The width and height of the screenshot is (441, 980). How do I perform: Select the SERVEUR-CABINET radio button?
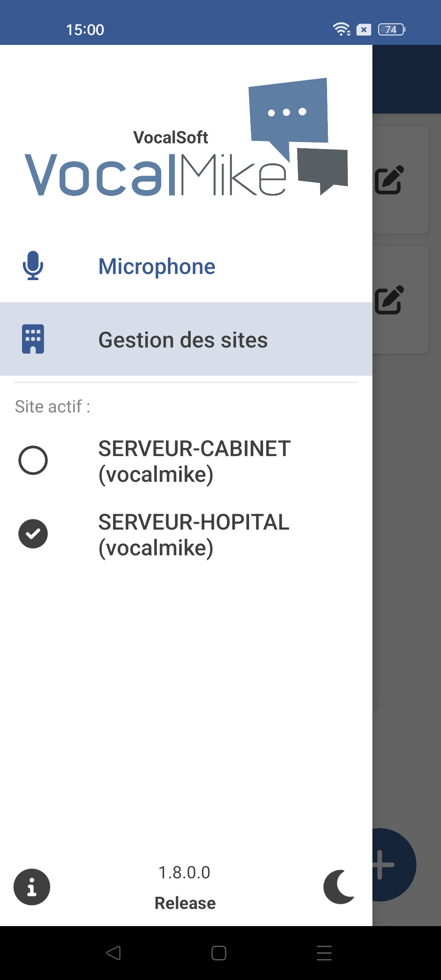(x=33, y=460)
